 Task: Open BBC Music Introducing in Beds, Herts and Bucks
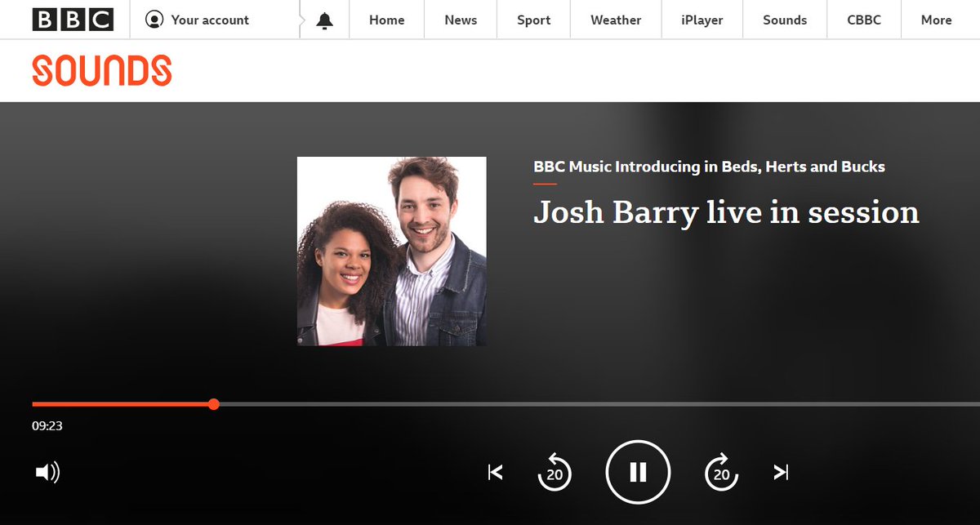point(709,167)
